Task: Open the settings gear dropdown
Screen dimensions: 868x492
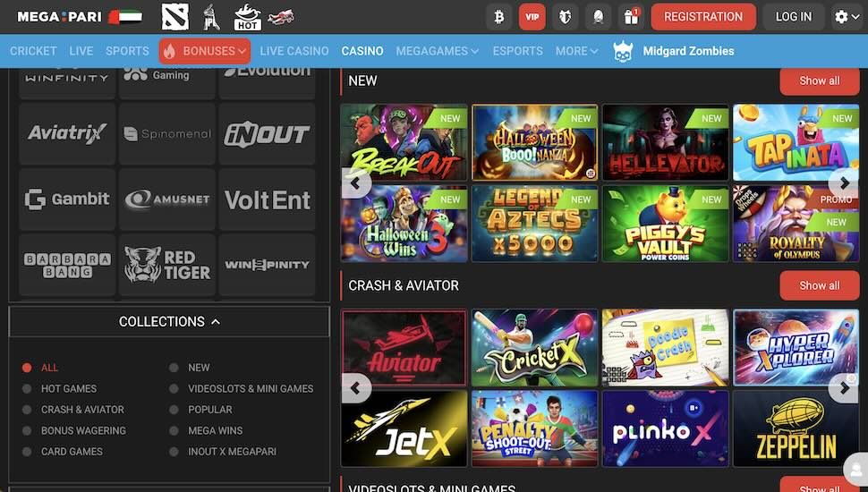Action: point(847,17)
